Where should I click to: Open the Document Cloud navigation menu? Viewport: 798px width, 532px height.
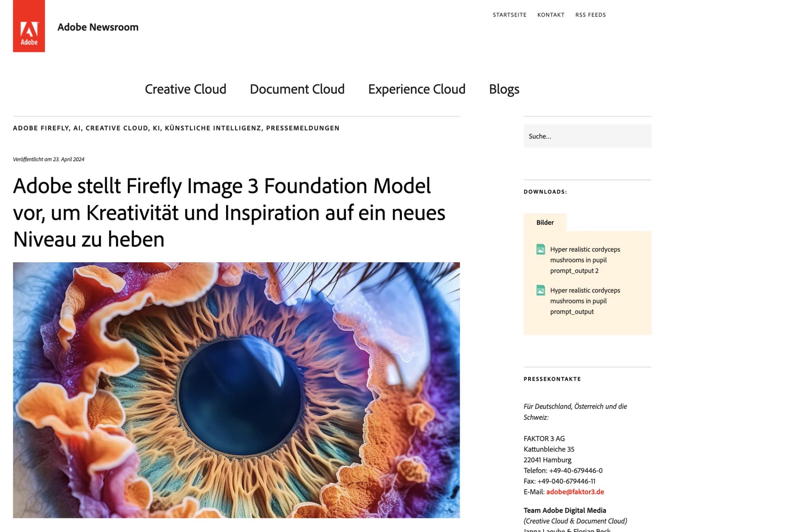[297, 89]
